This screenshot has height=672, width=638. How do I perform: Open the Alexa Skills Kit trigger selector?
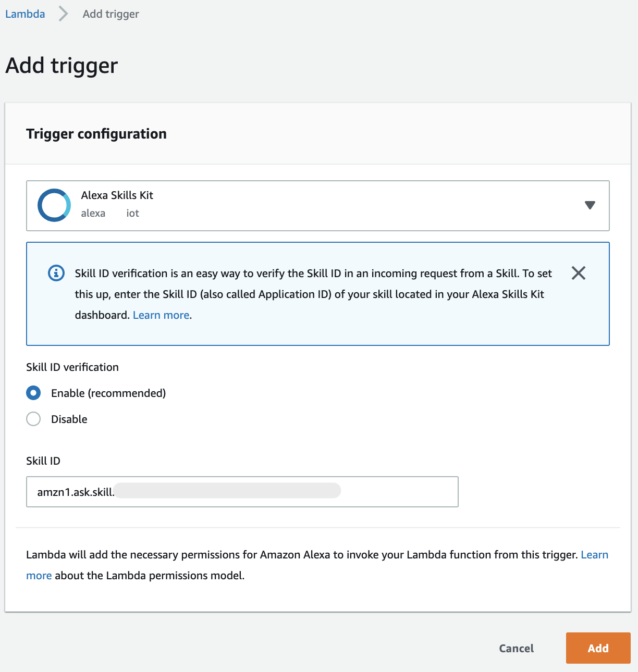tap(318, 206)
